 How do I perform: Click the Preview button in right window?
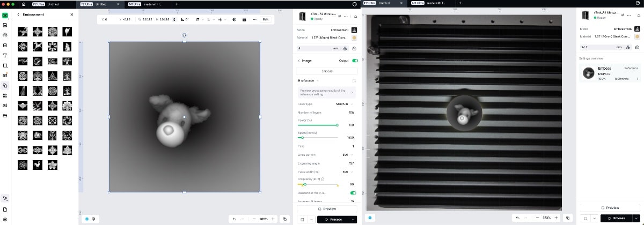click(x=610, y=207)
